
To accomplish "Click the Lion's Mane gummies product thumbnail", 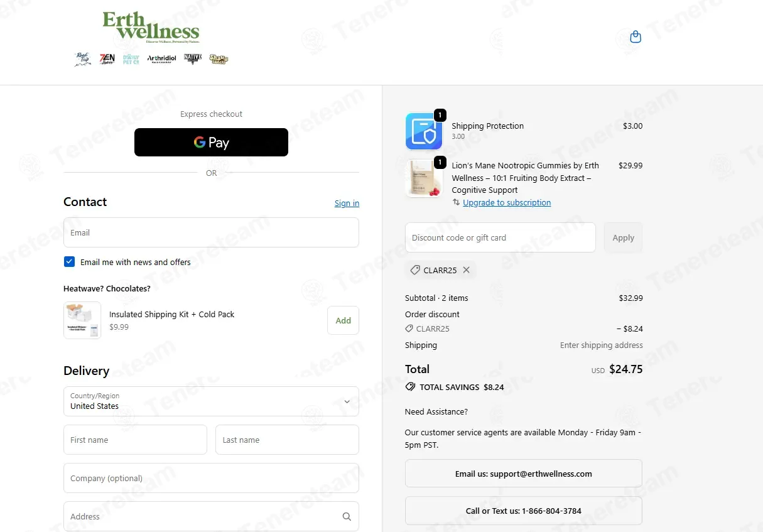I will 424,178.
